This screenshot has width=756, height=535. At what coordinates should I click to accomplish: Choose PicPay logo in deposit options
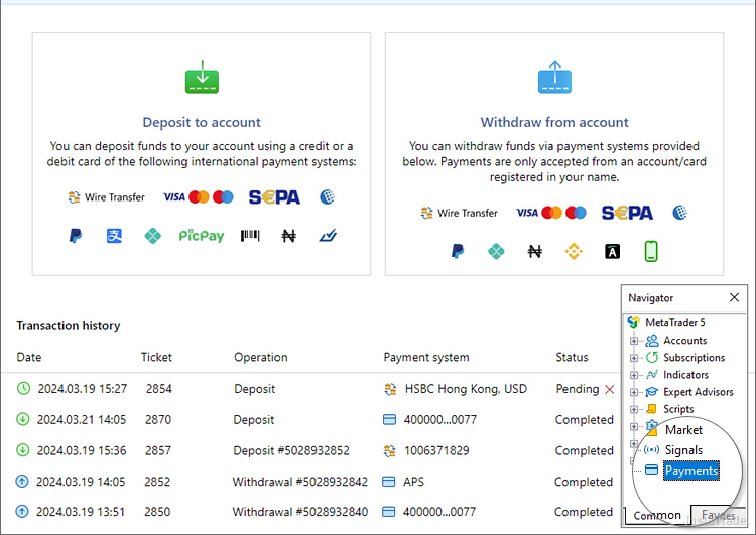pyautogui.click(x=201, y=235)
